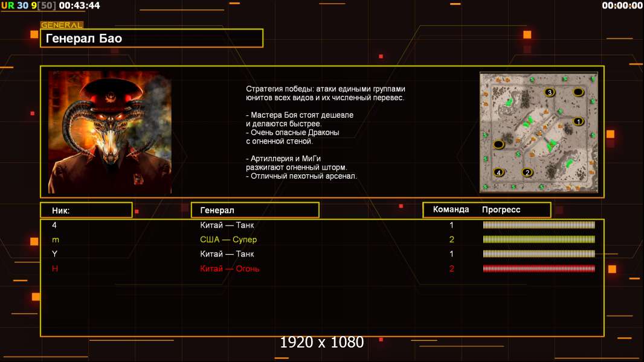The image size is (644, 362).
Task: Click the red progress bar for player H
Action: [539, 268]
